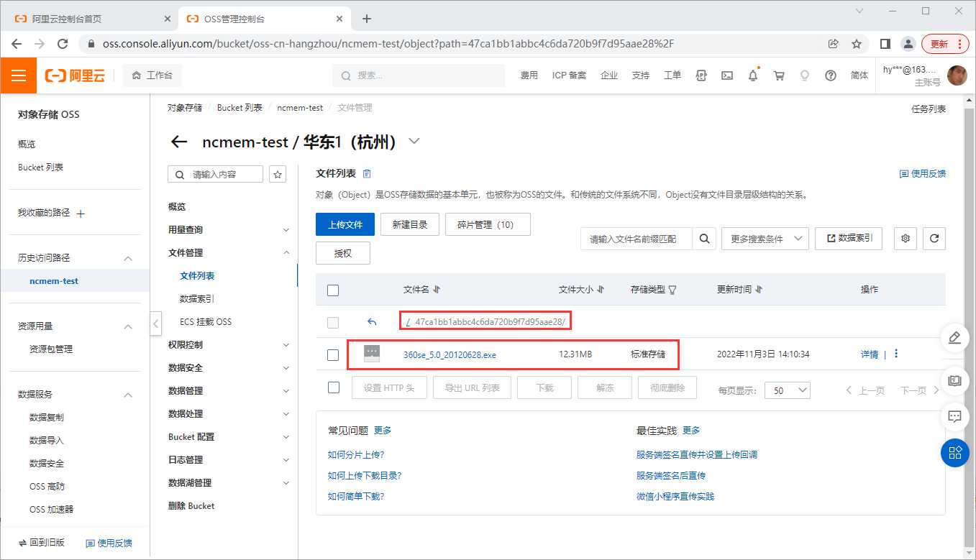Change page size dropdown showing 50

point(788,390)
